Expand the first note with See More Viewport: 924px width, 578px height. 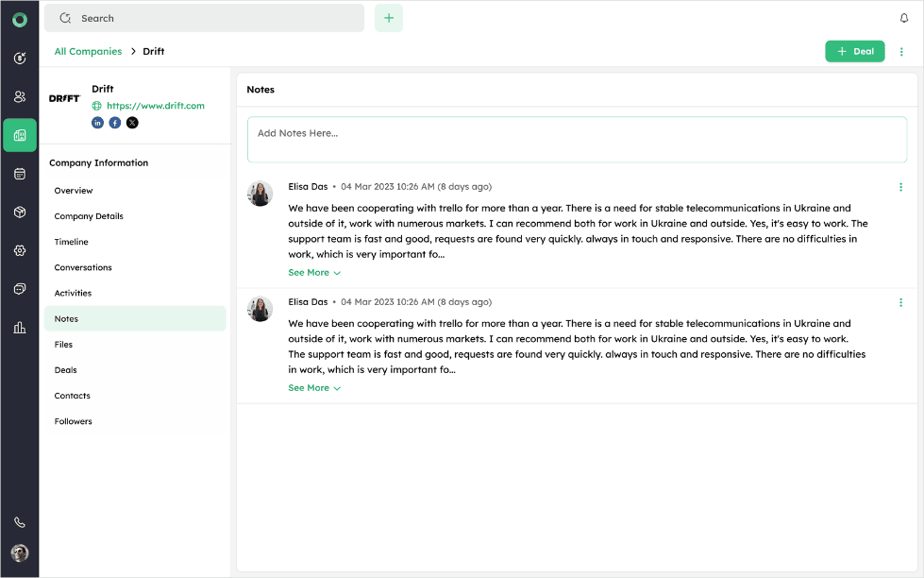314,273
